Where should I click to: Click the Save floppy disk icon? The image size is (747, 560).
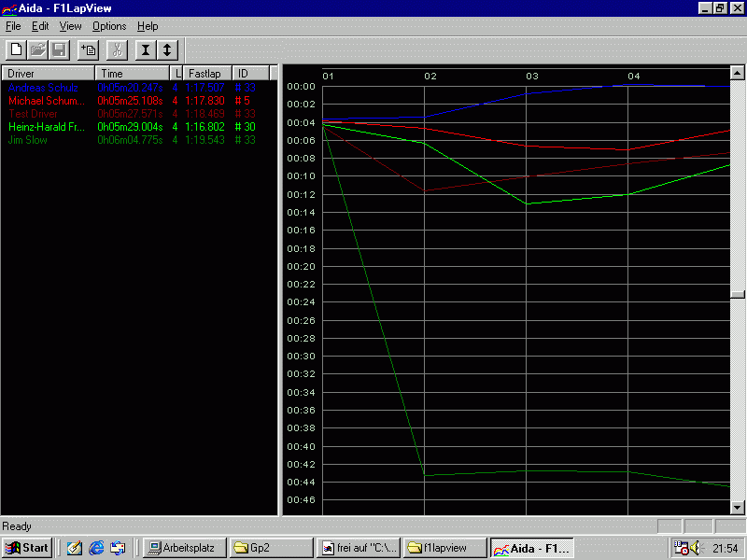click(x=59, y=49)
